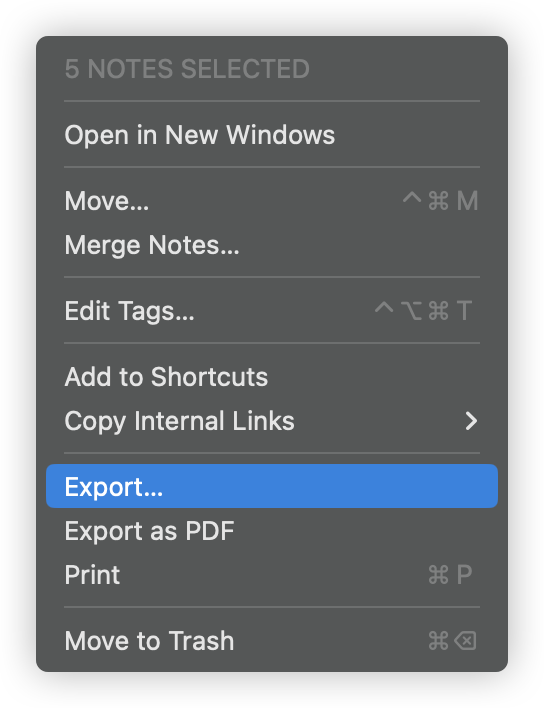544x708 pixels.
Task: Click Merge Notes... option
Action: tap(272, 245)
